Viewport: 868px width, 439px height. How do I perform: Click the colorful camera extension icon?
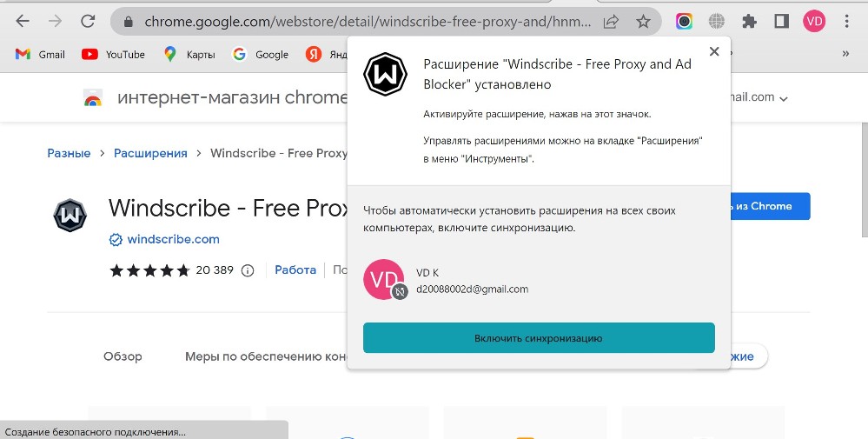point(684,22)
